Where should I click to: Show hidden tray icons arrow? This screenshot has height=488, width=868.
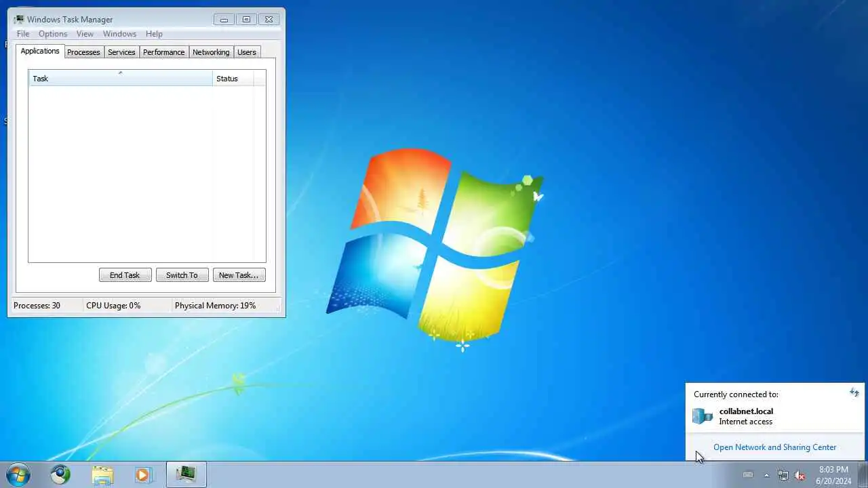(x=766, y=475)
